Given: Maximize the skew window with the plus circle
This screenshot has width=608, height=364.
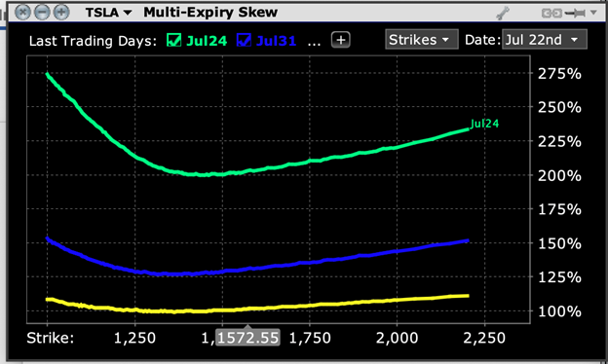Looking at the screenshot, I should [61, 12].
